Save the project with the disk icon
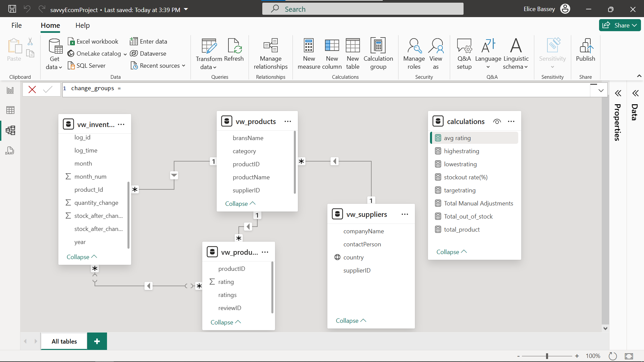Viewport: 644px width, 362px height. point(12,9)
